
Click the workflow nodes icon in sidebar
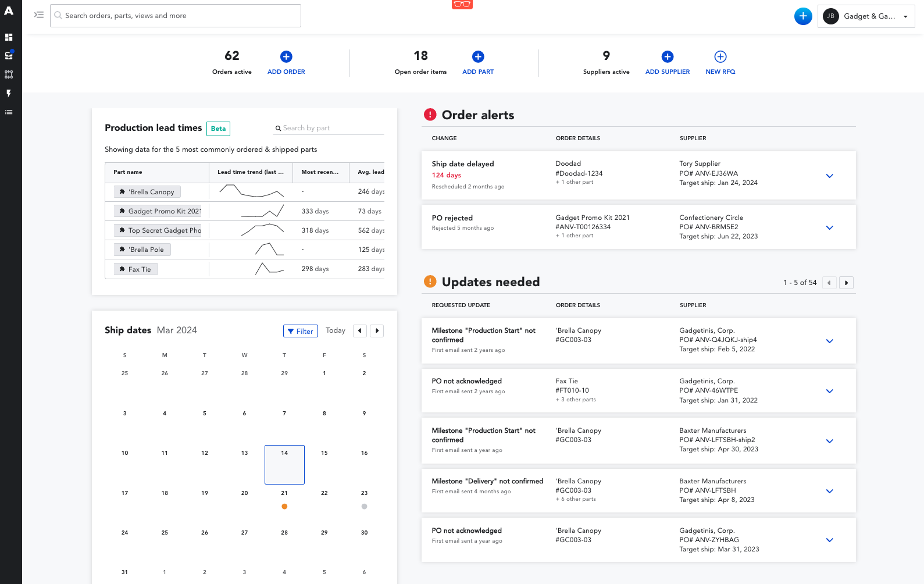[9, 74]
